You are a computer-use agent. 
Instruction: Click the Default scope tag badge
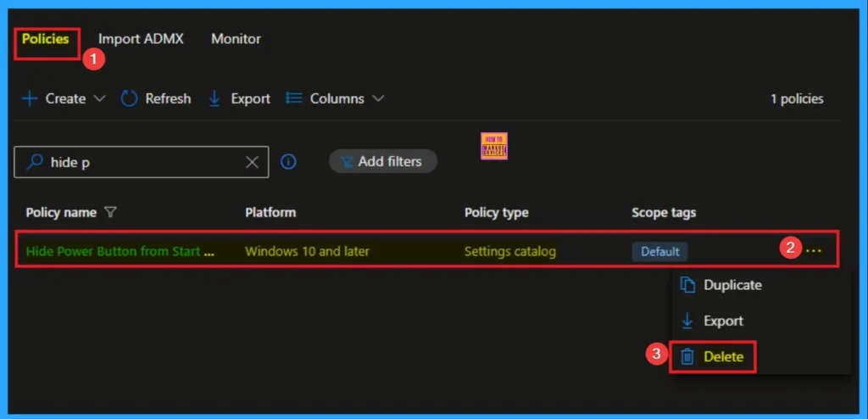(x=659, y=252)
